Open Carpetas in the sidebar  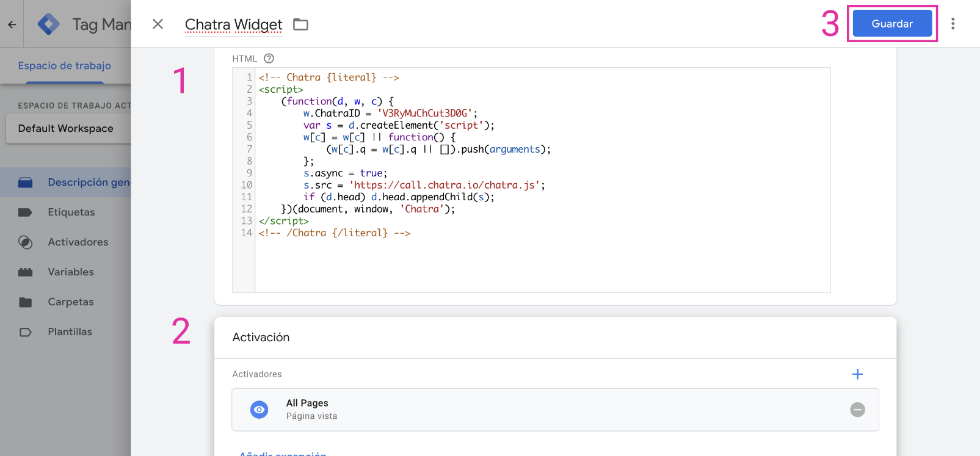pos(71,302)
